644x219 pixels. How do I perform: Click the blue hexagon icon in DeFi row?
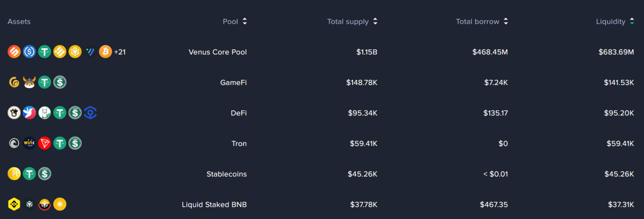pyautogui.click(x=90, y=113)
